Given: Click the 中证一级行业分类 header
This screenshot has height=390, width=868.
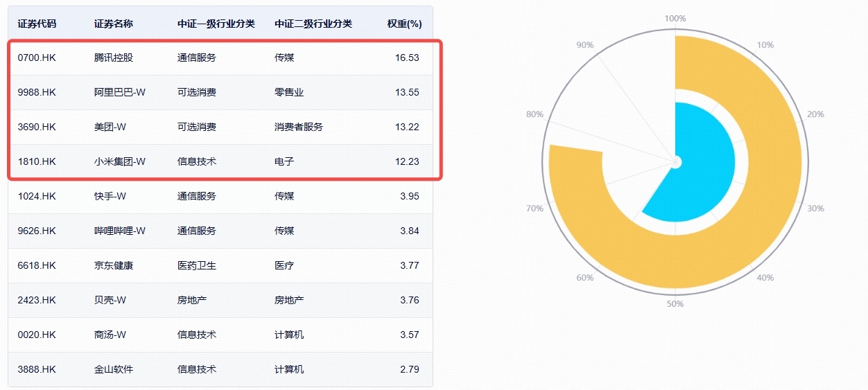Looking at the screenshot, I should [x=216, y=24].
